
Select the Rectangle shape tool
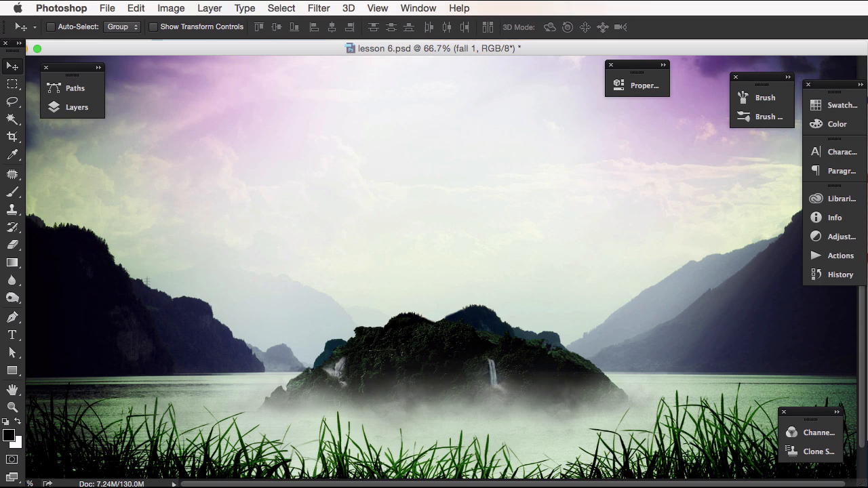(12, 370)
